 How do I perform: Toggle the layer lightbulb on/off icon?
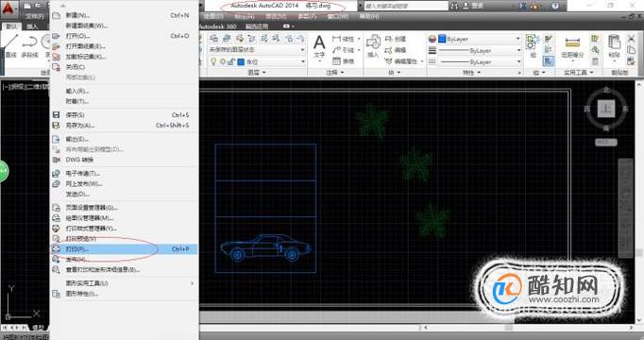(213, 61)
